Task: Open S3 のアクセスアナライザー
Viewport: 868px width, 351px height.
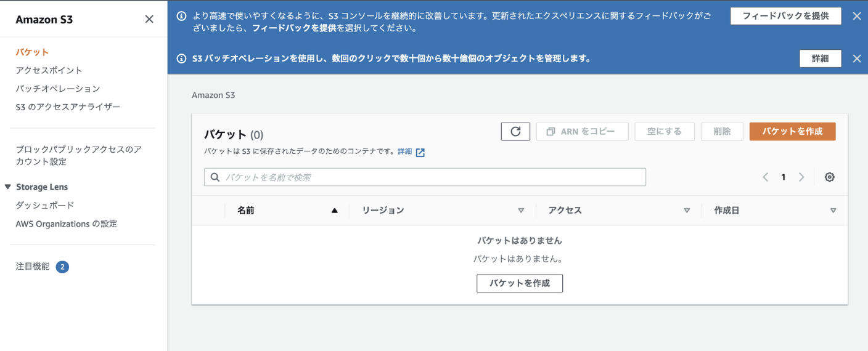Action: (68, 107)
